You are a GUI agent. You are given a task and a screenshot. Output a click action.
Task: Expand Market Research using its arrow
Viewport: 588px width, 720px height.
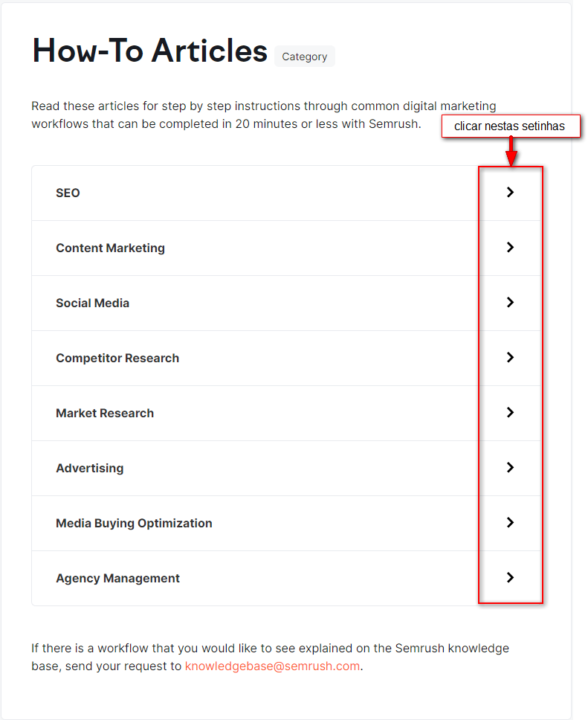pos(510,413)
